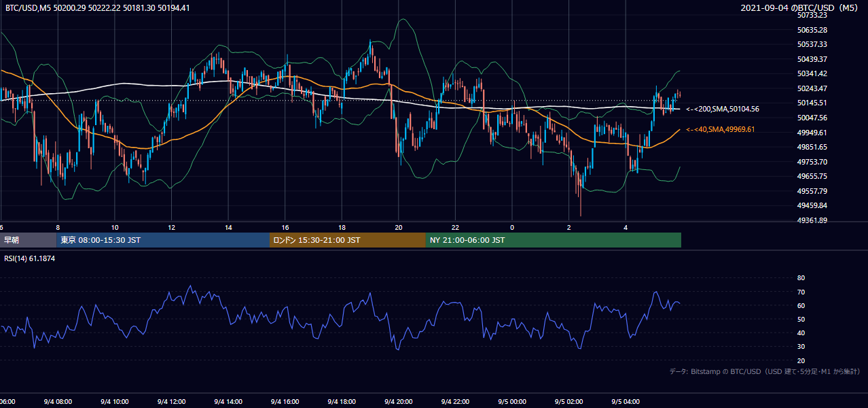Image resolution: width=868 pixels, height=408 pixels.
Task: Click price axis label 49949.61
Action: point(812,133)
